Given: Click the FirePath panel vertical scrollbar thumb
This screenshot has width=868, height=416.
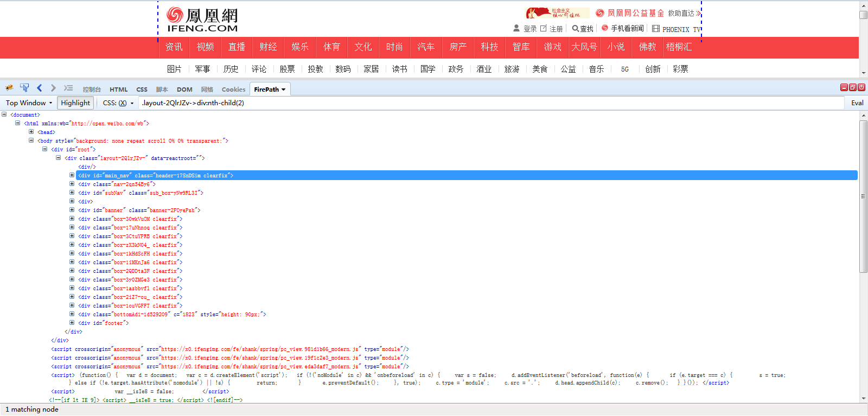Looking at the screenshot, I should 863,196.
